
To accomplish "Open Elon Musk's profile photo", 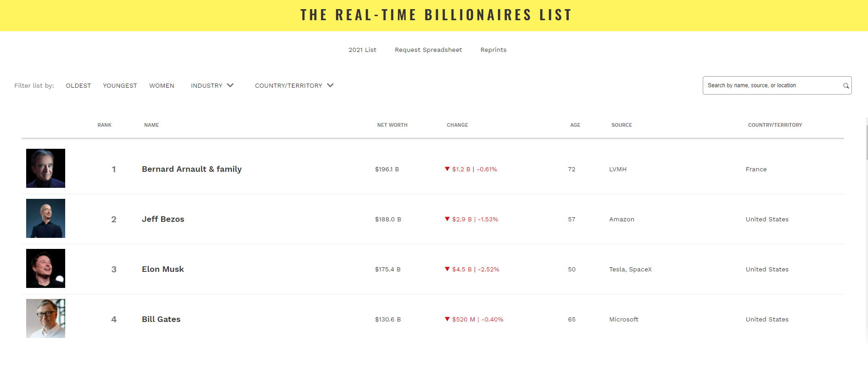I will 45,268.
